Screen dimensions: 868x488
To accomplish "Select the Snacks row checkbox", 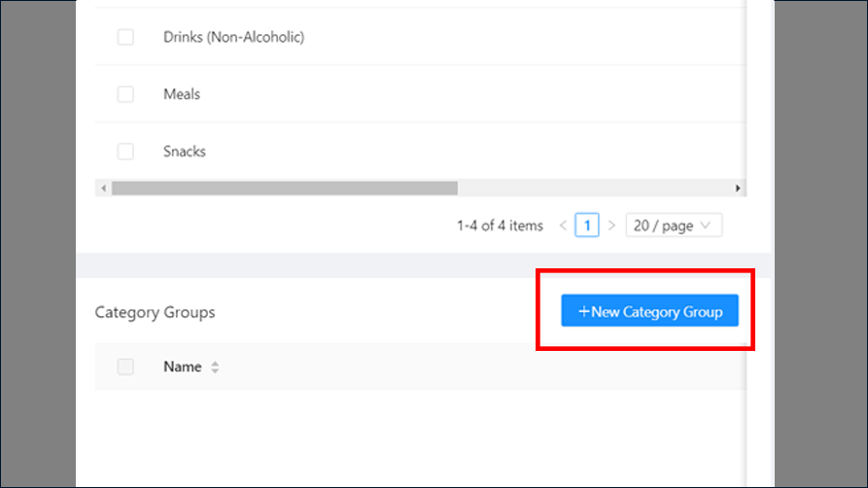I will click(x=125, y=152).
